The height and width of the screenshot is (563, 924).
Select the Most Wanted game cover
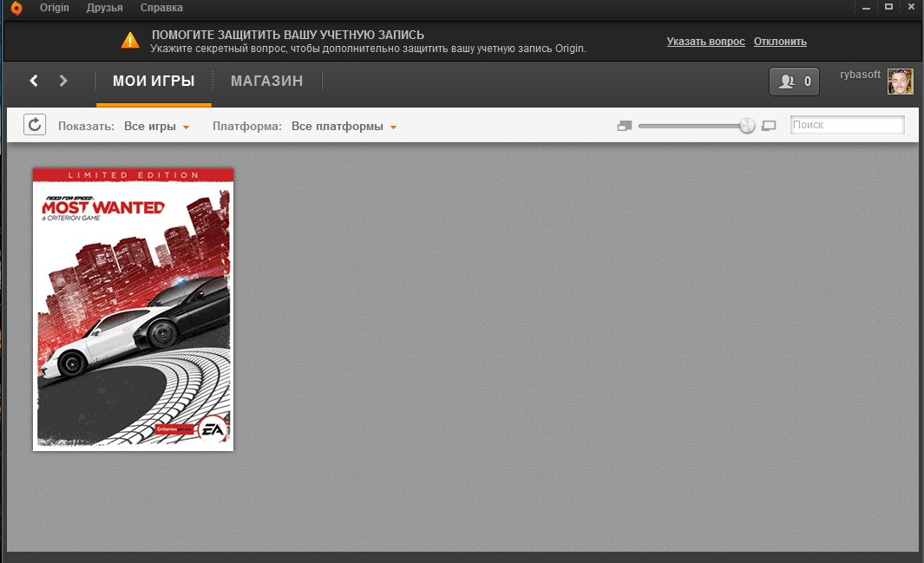pos(134,310)
